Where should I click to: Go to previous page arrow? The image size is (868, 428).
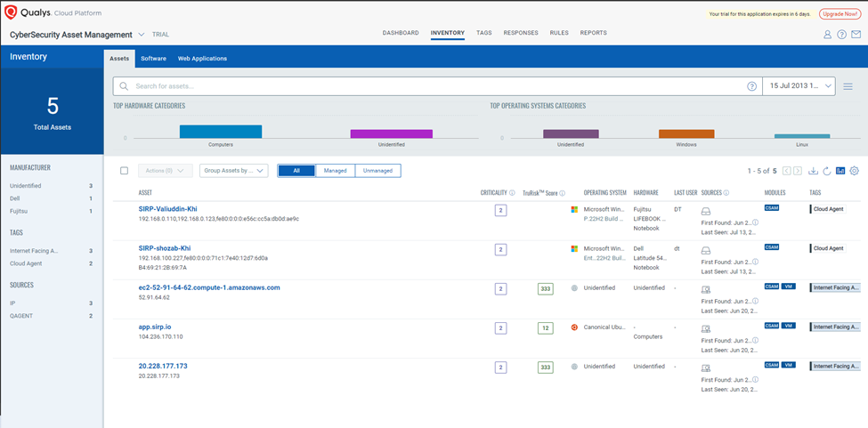(787, 171)
